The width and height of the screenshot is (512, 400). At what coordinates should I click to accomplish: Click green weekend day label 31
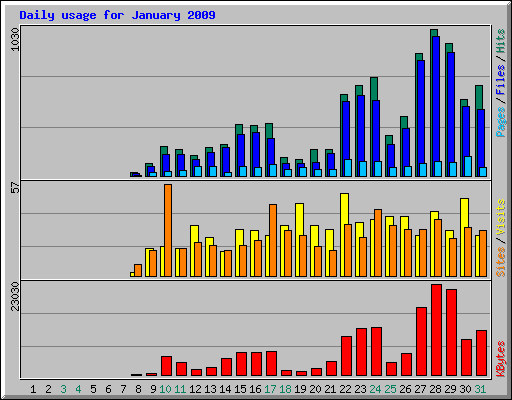click(480, 389)
